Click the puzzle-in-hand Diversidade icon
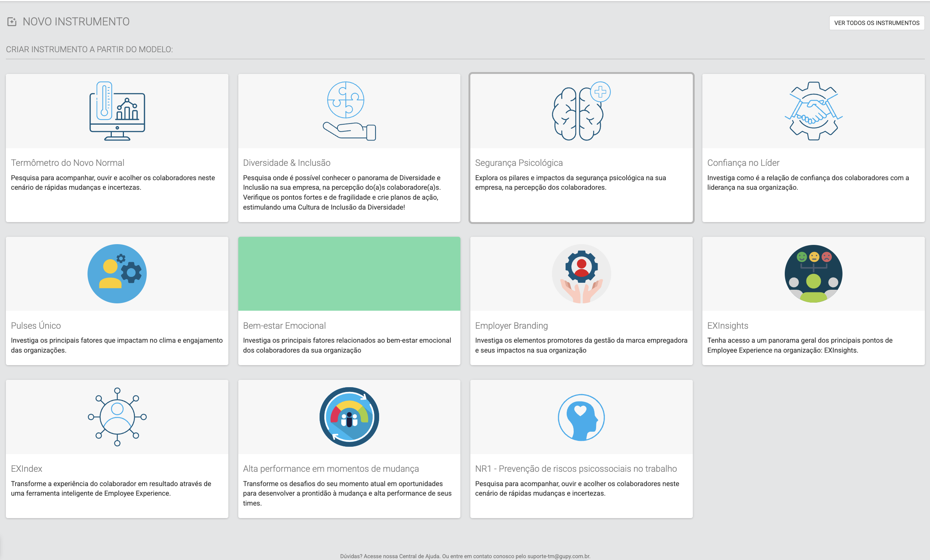This screenshot has width=930, height=560. point(349,111)
